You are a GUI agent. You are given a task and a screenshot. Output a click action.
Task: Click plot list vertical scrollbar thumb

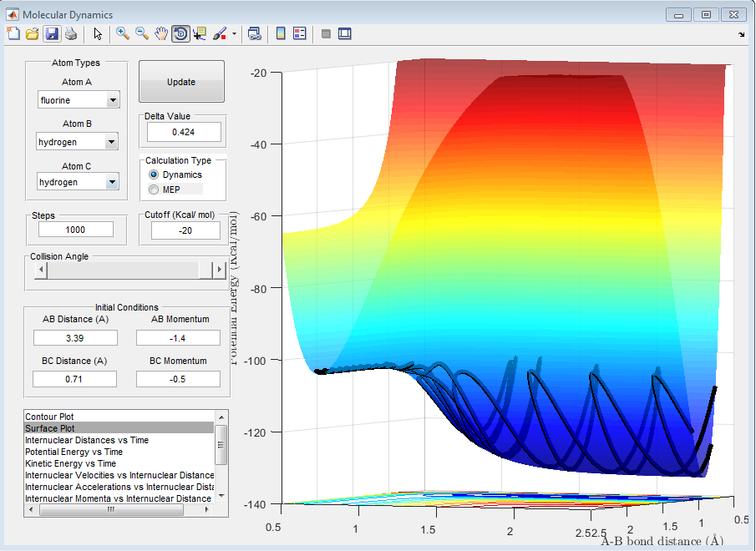[221, 445]
